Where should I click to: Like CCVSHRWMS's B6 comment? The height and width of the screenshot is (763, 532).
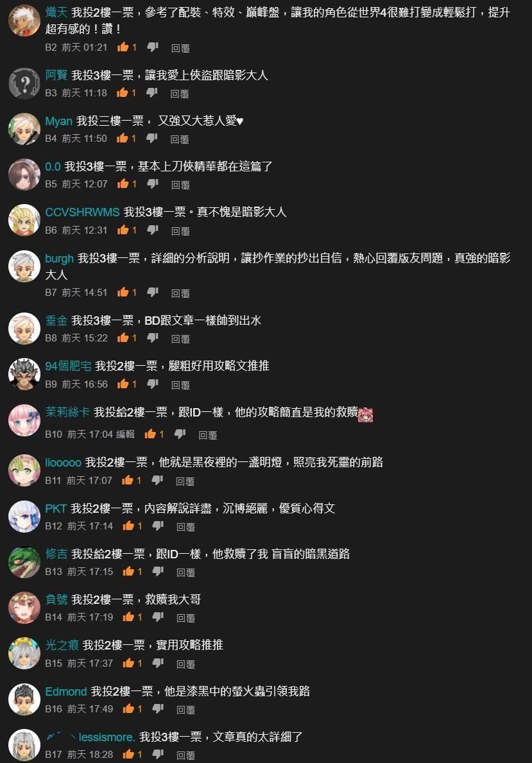pyautogui.click(x=123, y=230)
